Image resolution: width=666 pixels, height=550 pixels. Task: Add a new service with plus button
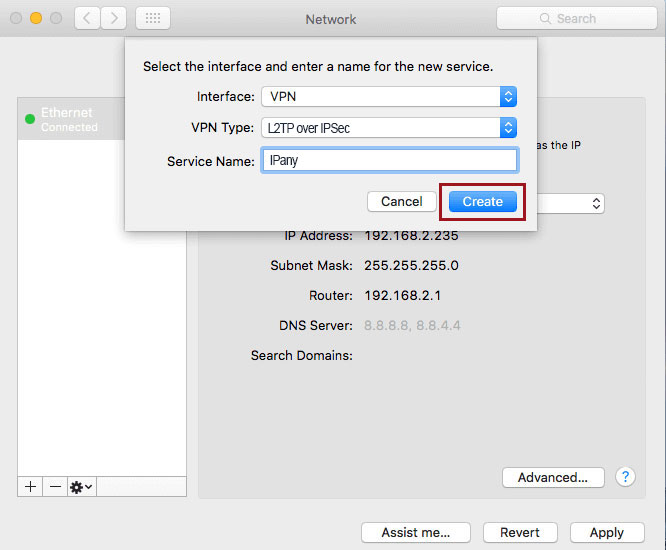30,486
